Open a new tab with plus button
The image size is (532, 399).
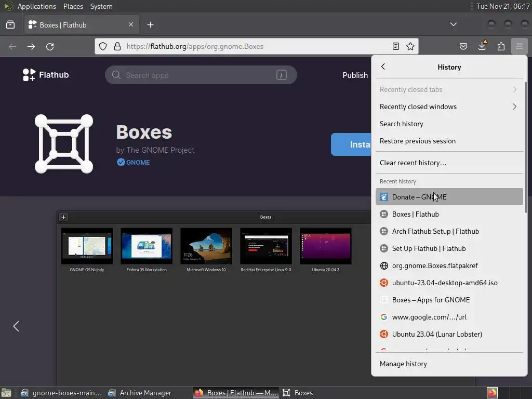(x=150, y=25)
